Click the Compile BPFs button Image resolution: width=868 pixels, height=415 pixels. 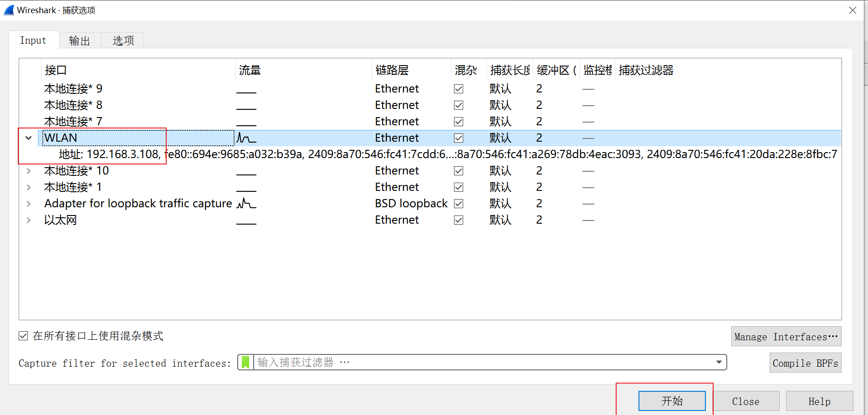point(805,363)
